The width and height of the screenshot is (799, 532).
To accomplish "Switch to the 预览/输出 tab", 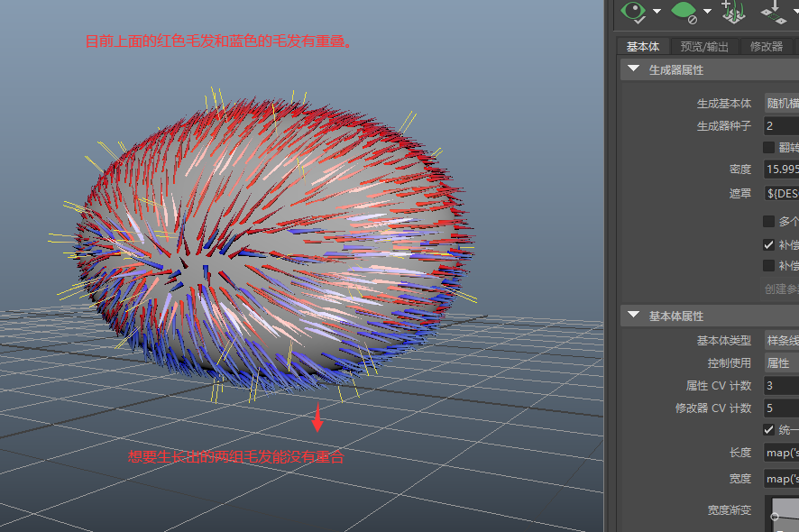I will (704, 46).
